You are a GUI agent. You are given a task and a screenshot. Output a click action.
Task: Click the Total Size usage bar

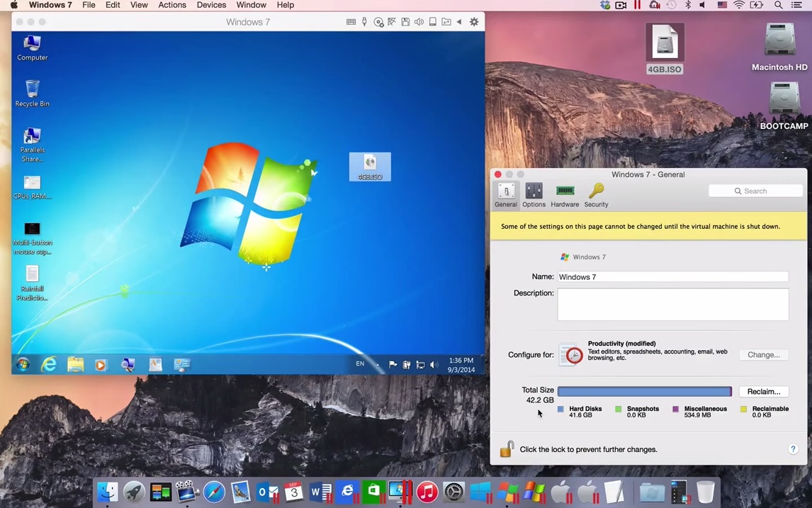pos(645,392)
